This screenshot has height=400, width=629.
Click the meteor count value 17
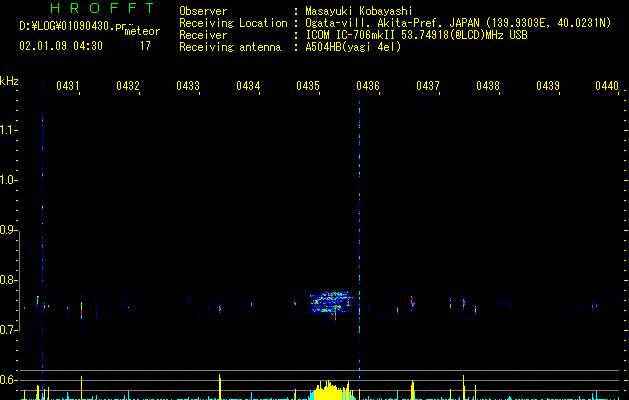click(x=145, y=46)
